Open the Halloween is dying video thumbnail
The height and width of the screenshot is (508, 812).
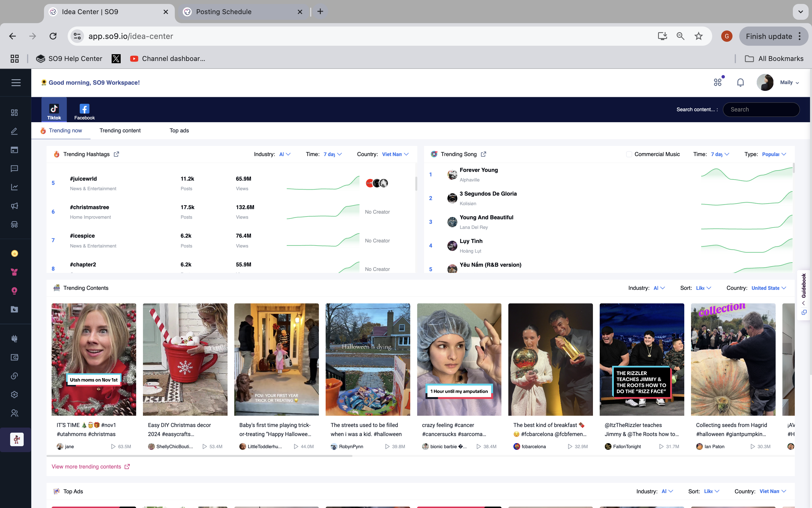click(x=368, y=360)
